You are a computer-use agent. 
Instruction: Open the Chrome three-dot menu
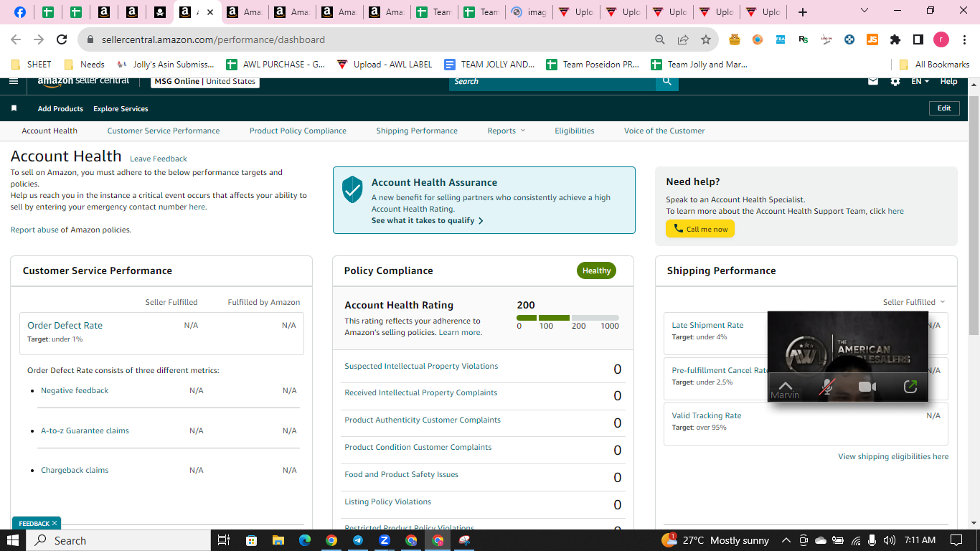[x=963, y=39]
